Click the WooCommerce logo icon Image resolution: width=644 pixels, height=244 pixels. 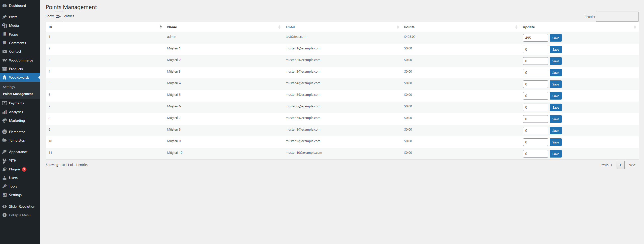point(5,60)
